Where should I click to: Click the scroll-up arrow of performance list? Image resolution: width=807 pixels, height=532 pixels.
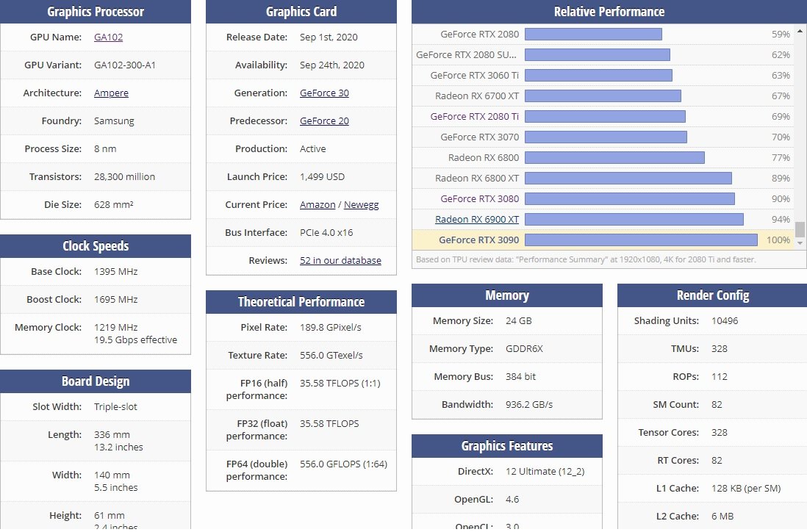coord(800,31)
